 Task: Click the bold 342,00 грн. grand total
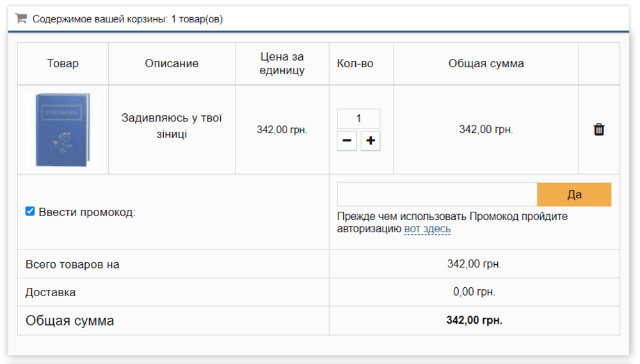click(x=474, y=320)
